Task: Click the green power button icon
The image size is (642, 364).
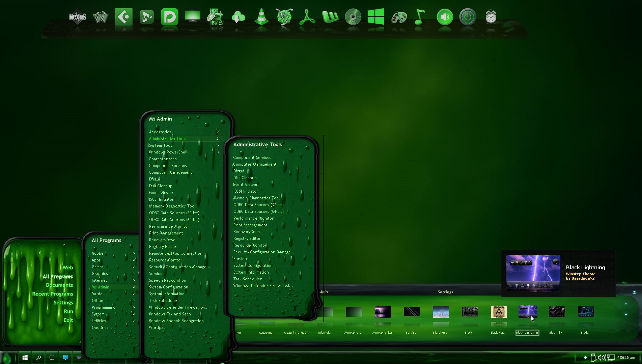Action: (x=468, y=17)
